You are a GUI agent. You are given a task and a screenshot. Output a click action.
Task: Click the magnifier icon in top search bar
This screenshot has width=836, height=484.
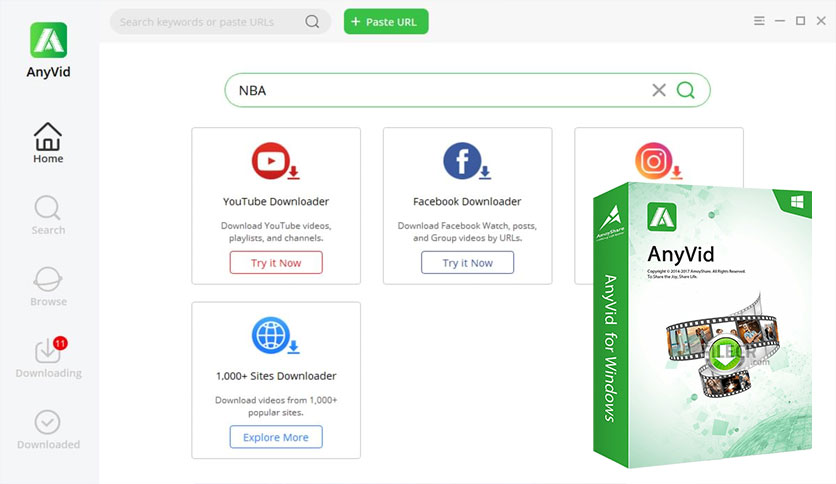coord(313,21)
